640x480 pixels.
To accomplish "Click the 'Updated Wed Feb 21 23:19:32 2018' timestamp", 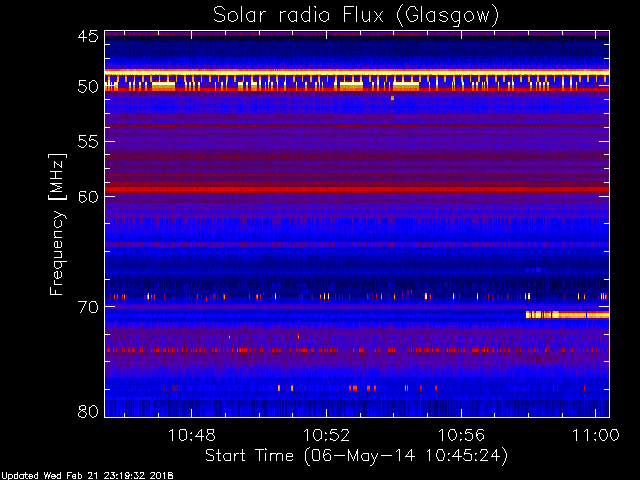I will [87, 476].
